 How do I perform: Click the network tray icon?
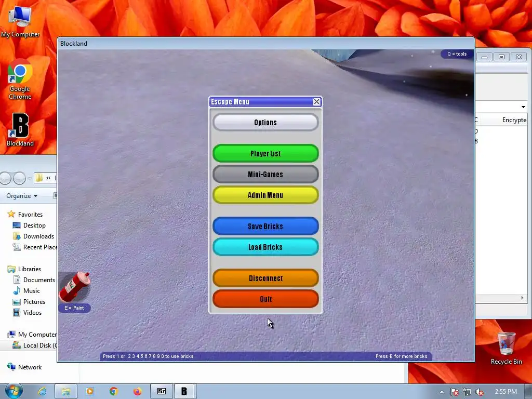(467, 392)
